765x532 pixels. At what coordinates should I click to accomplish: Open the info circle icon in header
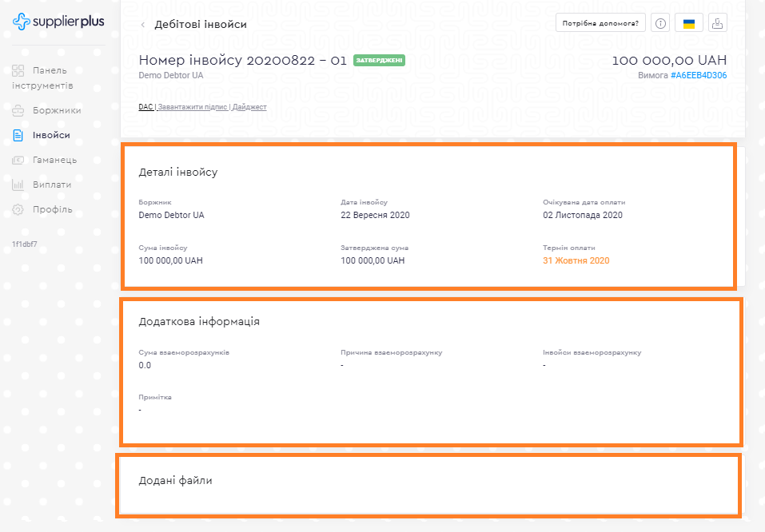pyautogui.click(x=660, y=23)
